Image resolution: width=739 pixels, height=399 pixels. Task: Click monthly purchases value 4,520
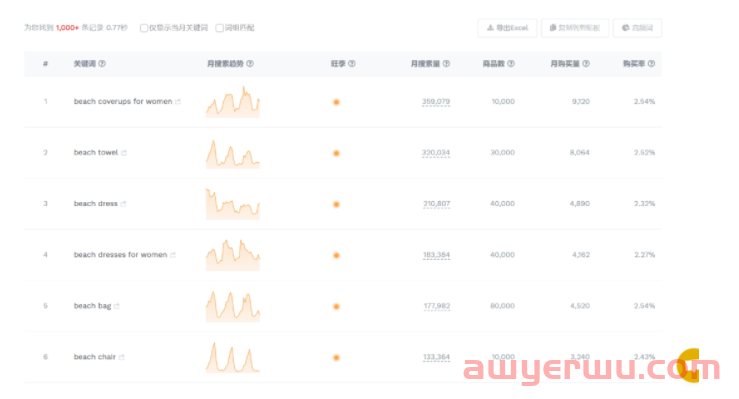click(580, 306)
